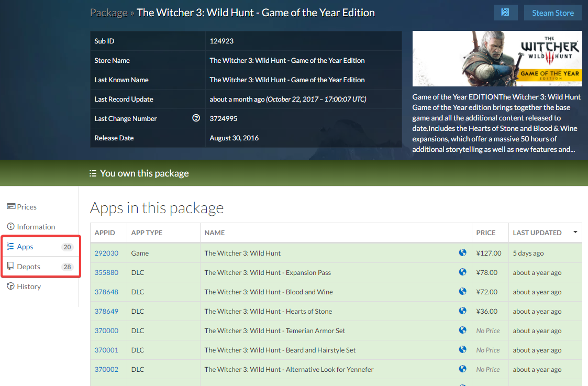Click LAST UPDATED column header text
588x386 pixels.
click(x=537, y=233)
